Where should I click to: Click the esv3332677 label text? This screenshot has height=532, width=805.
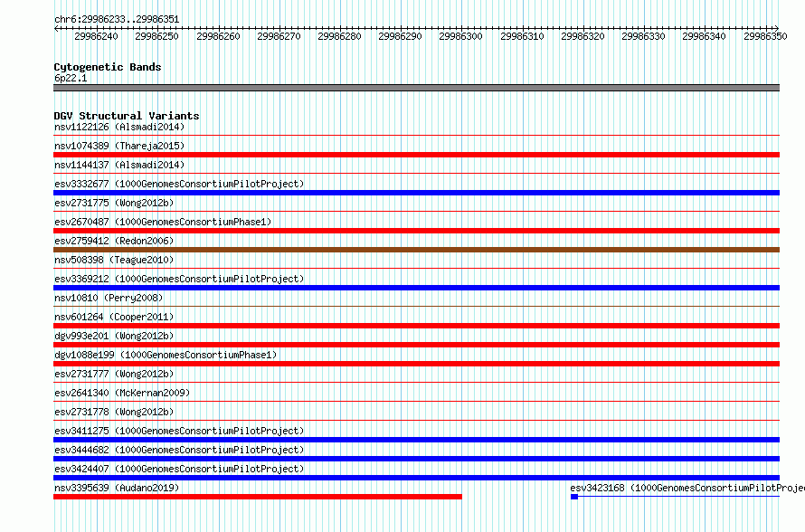pyautogui.click(x=179, y=184)
